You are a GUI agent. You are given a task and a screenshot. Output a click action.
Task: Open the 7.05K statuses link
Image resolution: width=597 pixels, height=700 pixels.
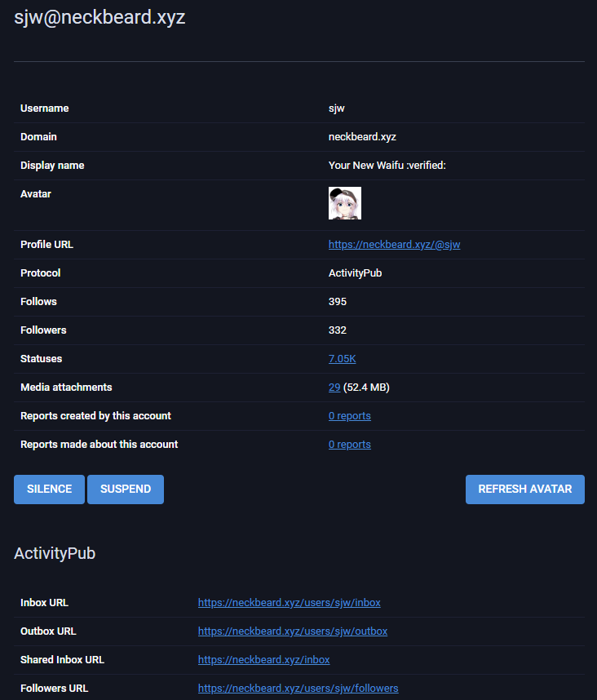[343, 359]
